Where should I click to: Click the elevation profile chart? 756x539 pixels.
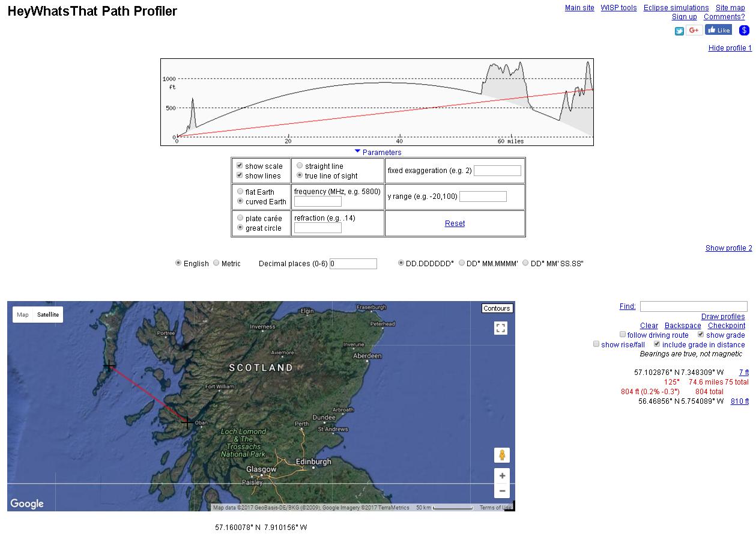377,102
